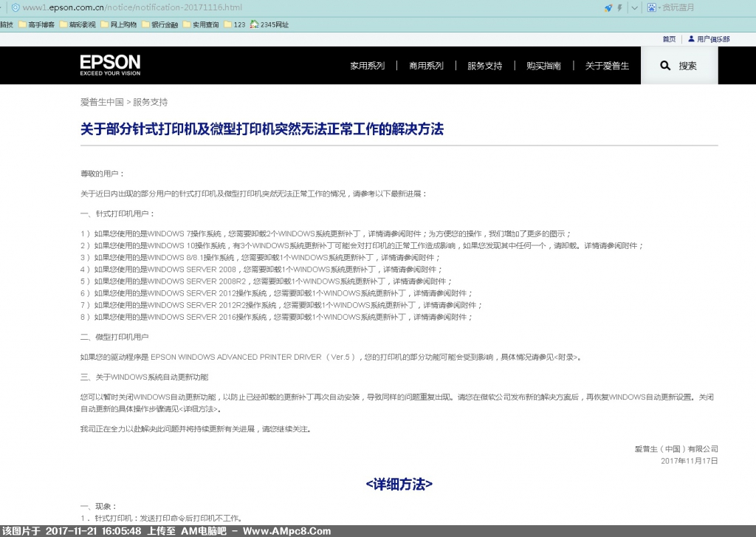Open the 银行金融 bookmark folder

pyautogui.click(x=160, y=24)
